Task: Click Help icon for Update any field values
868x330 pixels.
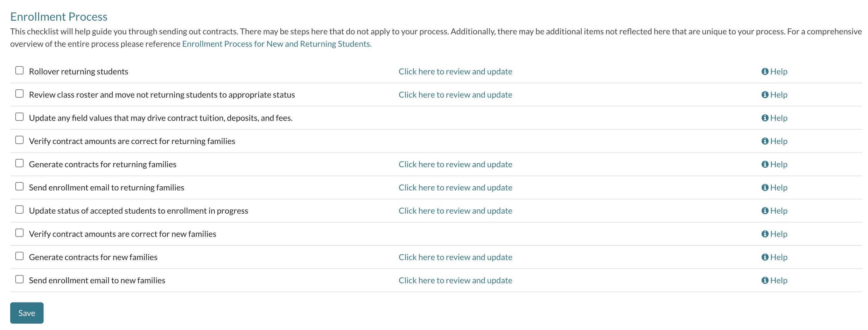Action: [x=765, y=118]
